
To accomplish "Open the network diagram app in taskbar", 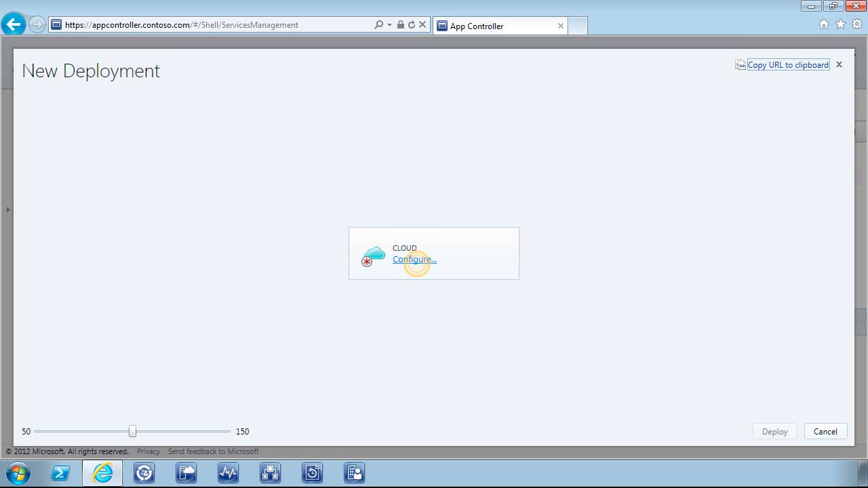I will coord(270,473).
